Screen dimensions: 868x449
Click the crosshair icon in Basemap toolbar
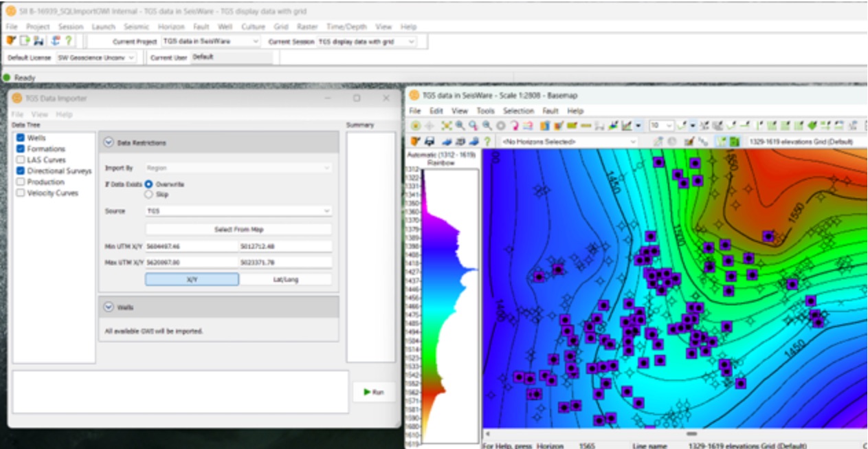click(429, 126)
